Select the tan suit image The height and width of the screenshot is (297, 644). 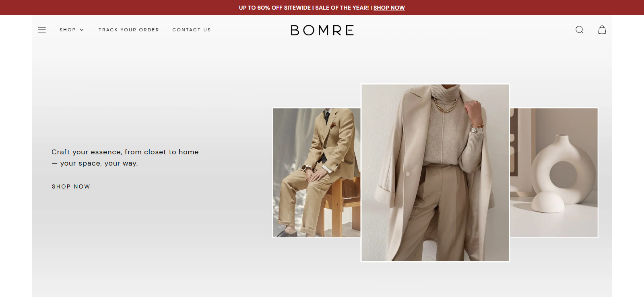click(316, 173)
